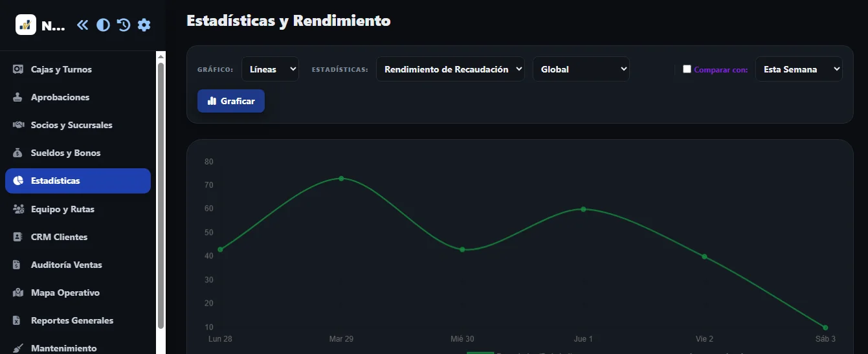Click Auditoría Ventas invoice icon
This screenshot has width=868, height=354.
(x=18, y=265)
